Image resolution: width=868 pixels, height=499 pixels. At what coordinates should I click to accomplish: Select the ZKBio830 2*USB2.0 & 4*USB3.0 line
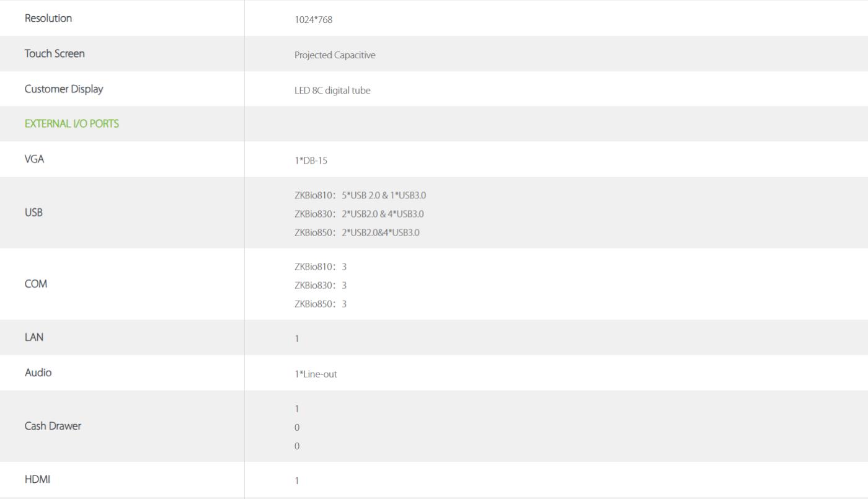point(359,214)
